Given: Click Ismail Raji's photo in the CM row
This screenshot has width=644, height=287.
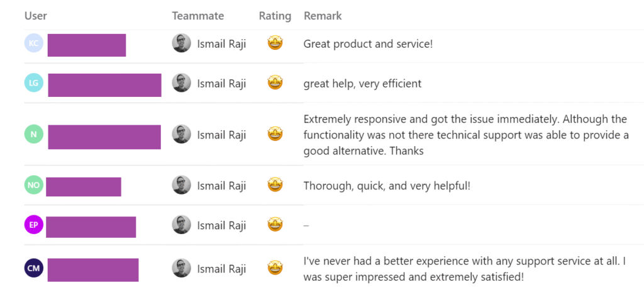Looking at the screenshot, I should pos(181,268).
